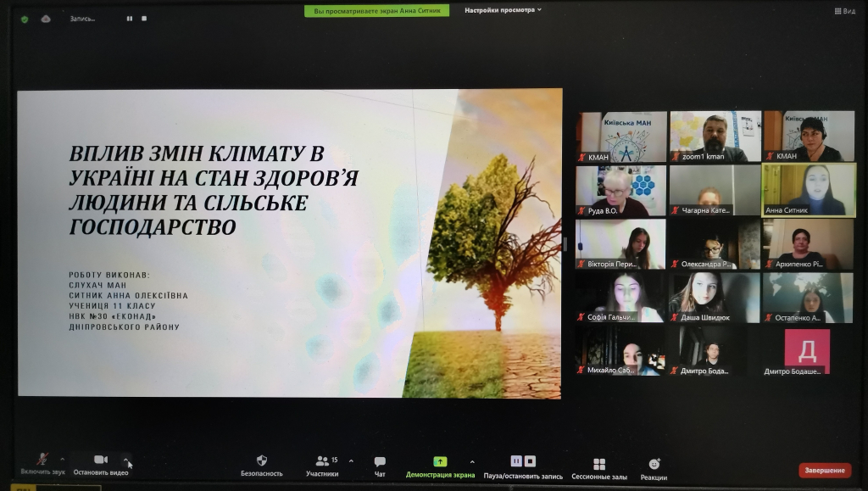Pause recording in the bottom toolbar
The image size is (868, 491).
[516, 460]
